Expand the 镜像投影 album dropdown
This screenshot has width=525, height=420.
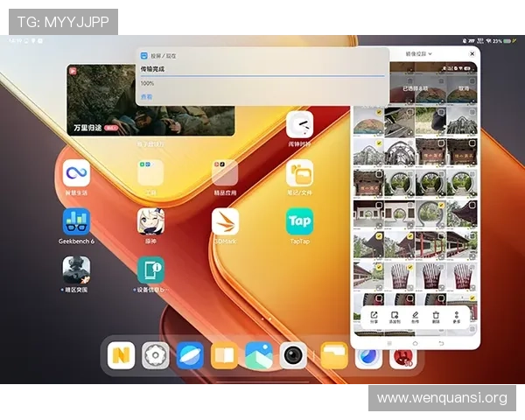[418, 54]
